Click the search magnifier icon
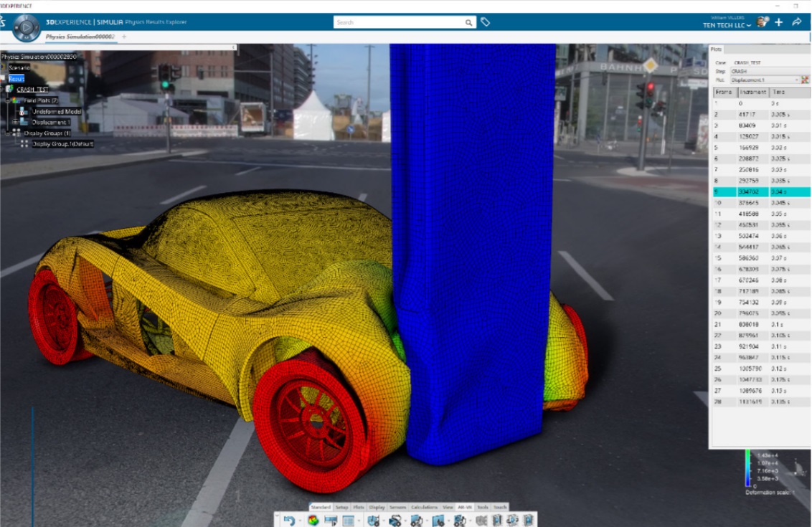 click(x=469, y=23)
